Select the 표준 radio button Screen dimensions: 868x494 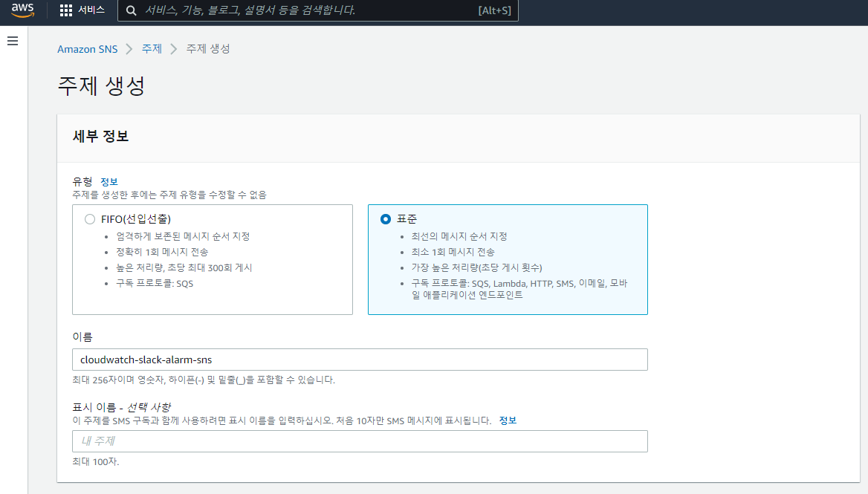coord(385,219)
